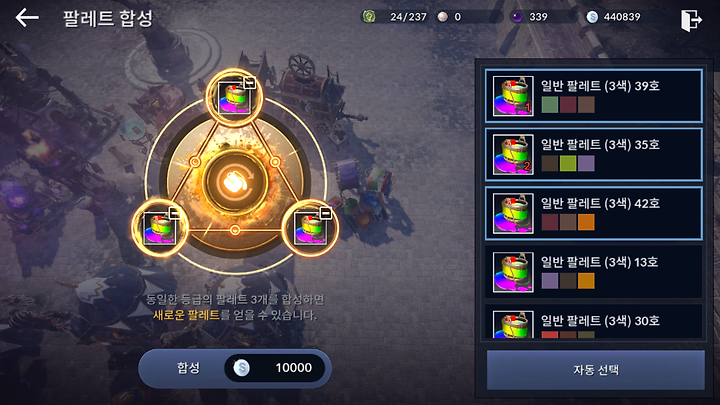Image resolution: width=720 pixels, height=405 pixels.
Task: Click the palette 13호 thumbnail image
Action: pyautogui.click(x=513, y=272)
